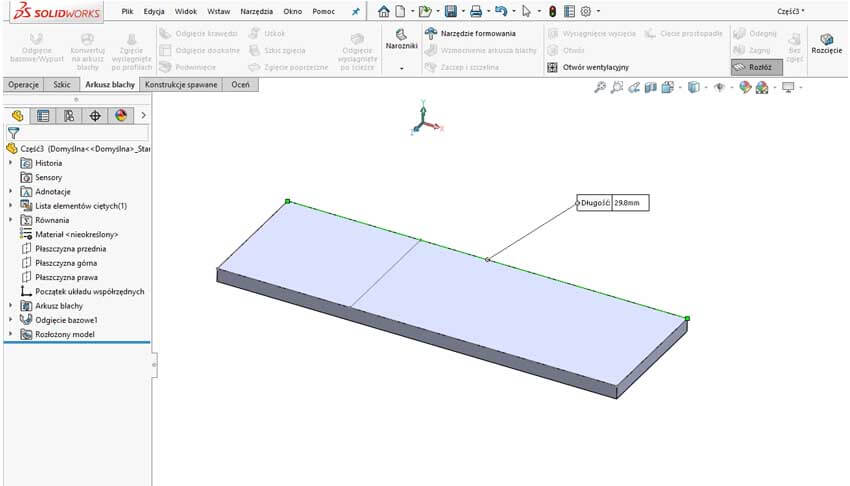Click the Narożniki tool
850x486 pixels.
tap(401, 40)
